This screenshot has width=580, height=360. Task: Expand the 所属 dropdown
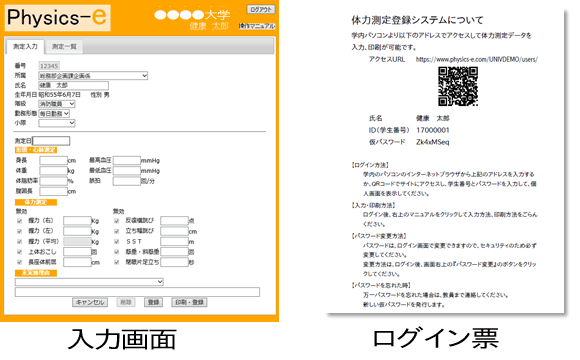pyautogui.click(x=93, y=75)
